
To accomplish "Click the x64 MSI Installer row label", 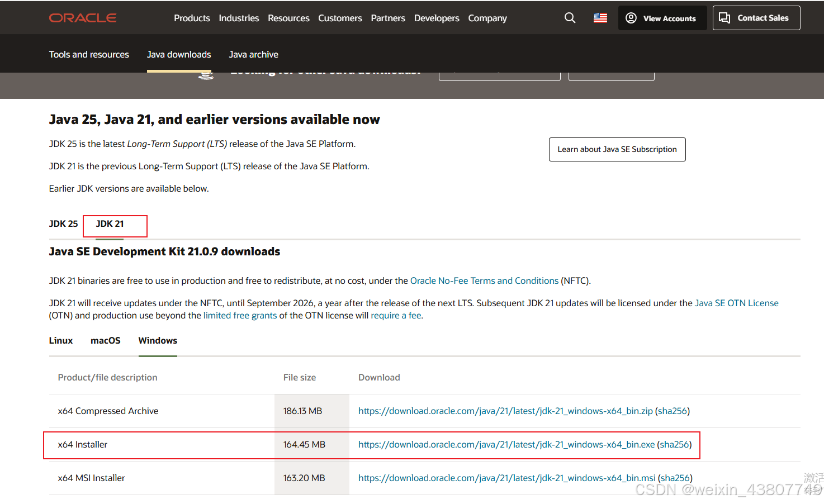I will coord(91,478).
